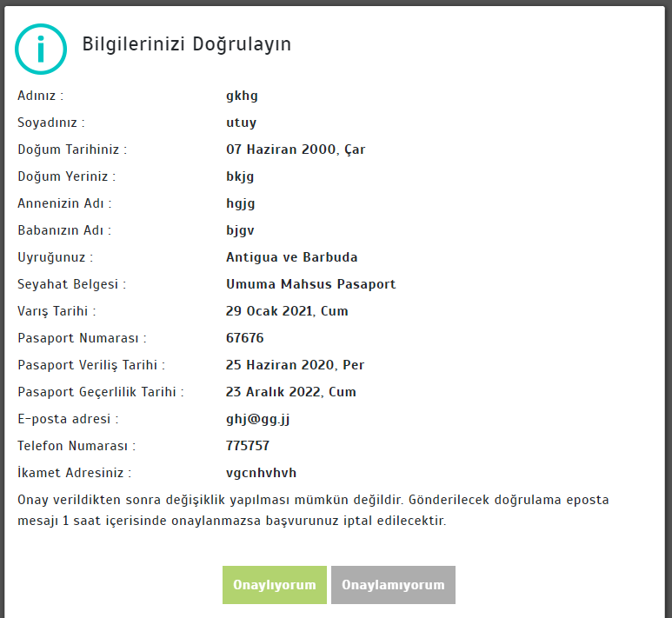The image size is (672, 618).
Task: Click the E-posta adresi label
Action: click(68, 419)
